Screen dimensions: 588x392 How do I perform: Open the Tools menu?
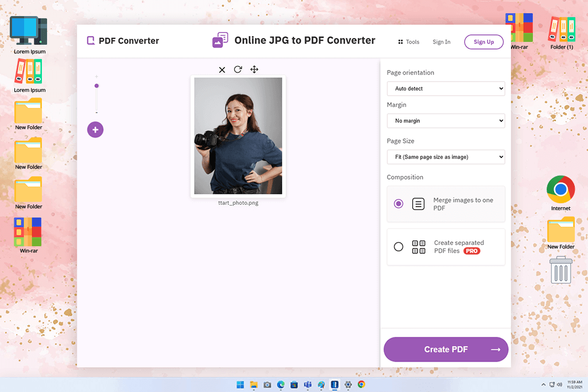coord(409,42)
